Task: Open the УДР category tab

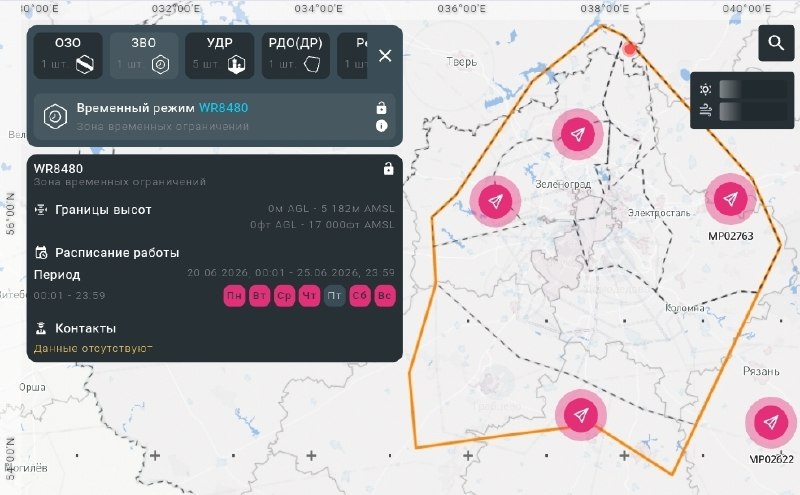Action: coord(219,56)
